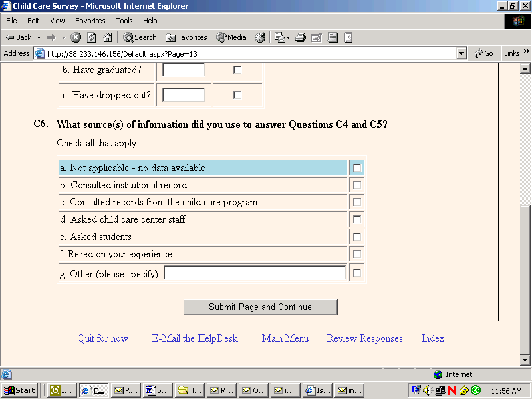Click the Edit page toolbar icon

pos(317,37)
